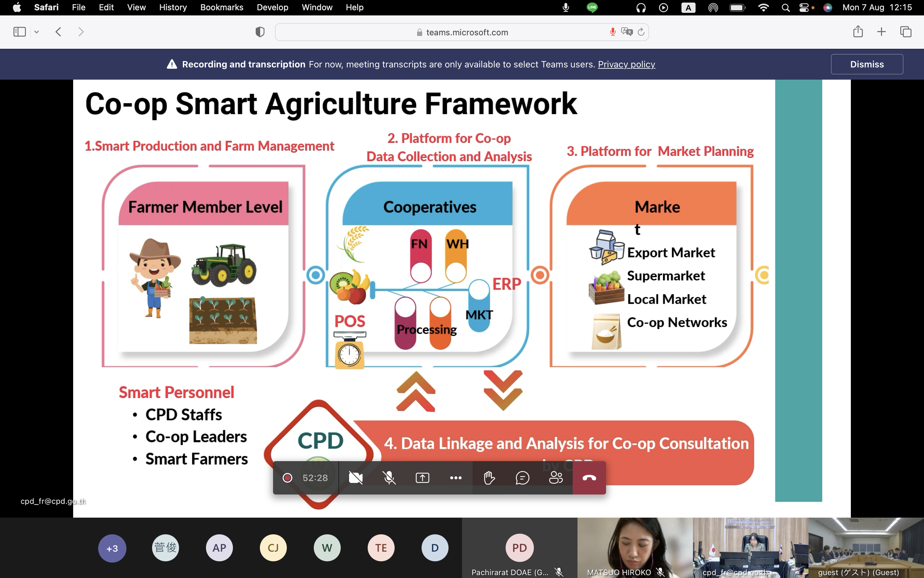Viewport: 924px width, 578px height.
Task: Open the Wi-Fi menu
Action: [x=763, y=7]
